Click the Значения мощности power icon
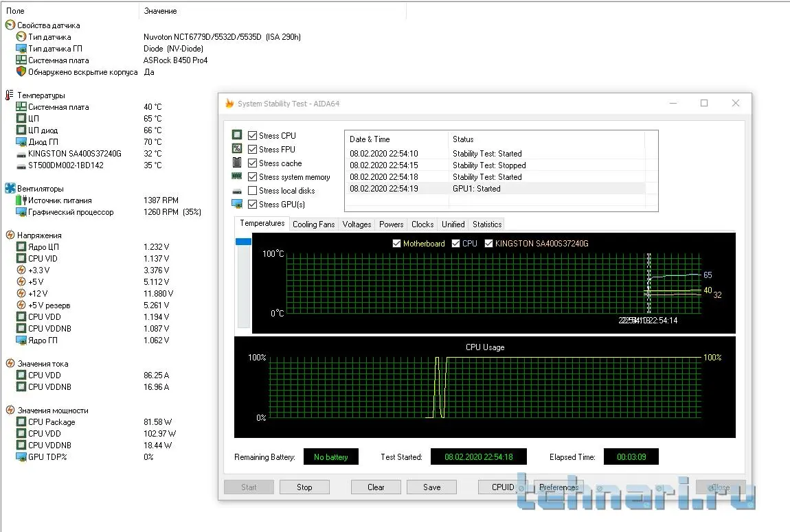 pyautogui.click(x=10, y=410)
